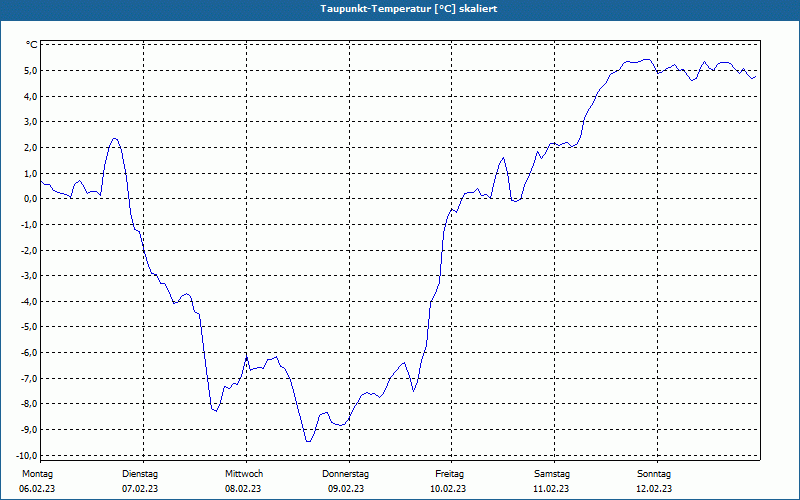Click the 2,0 y-axis label
The width and height of the screenshot is (800, 500).
pyautogui.click(x=30, y=147)
